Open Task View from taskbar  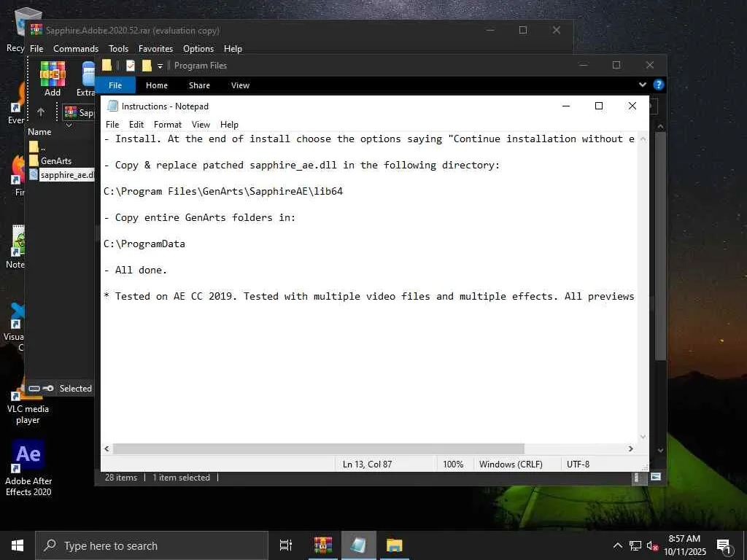(285, 545)
